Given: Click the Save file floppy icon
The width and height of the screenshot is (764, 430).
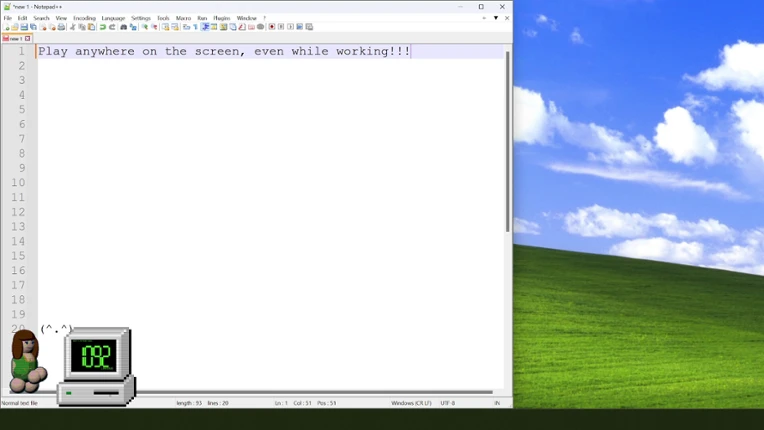Looking at the screenshot, I should [24, 27].
